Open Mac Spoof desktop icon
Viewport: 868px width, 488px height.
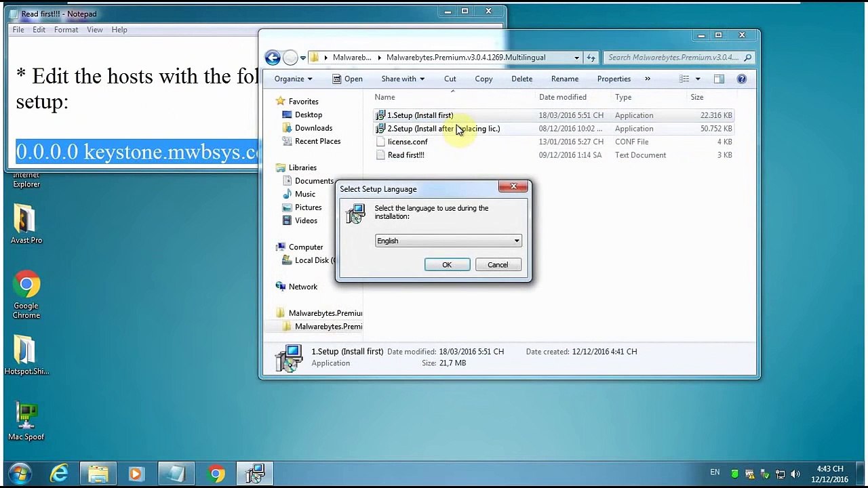(x=26, y=422)
